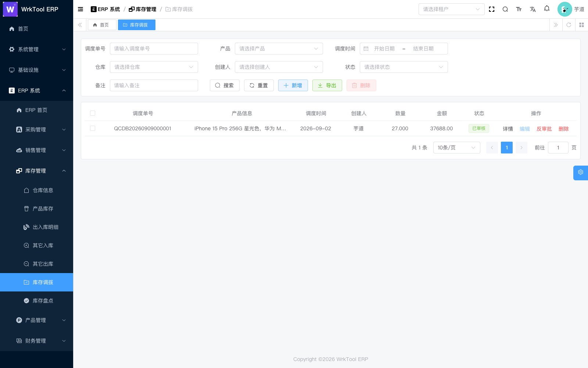Open the notifications bell

click(547, 8)
